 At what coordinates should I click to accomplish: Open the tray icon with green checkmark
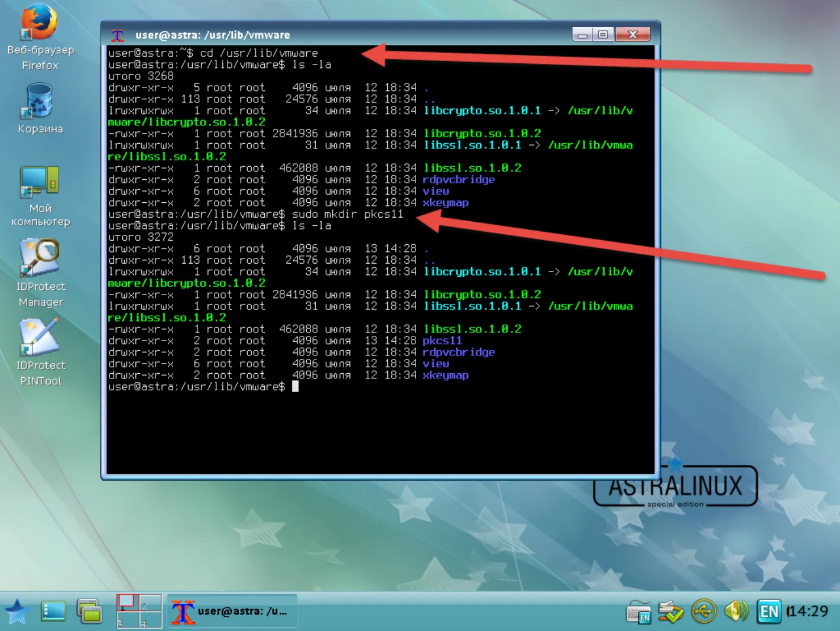[x=671, y=612]
